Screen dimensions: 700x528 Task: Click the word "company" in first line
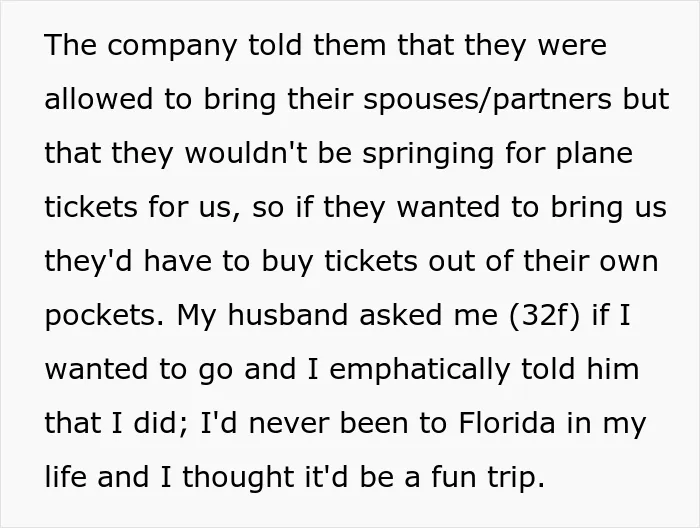point(172,46)
